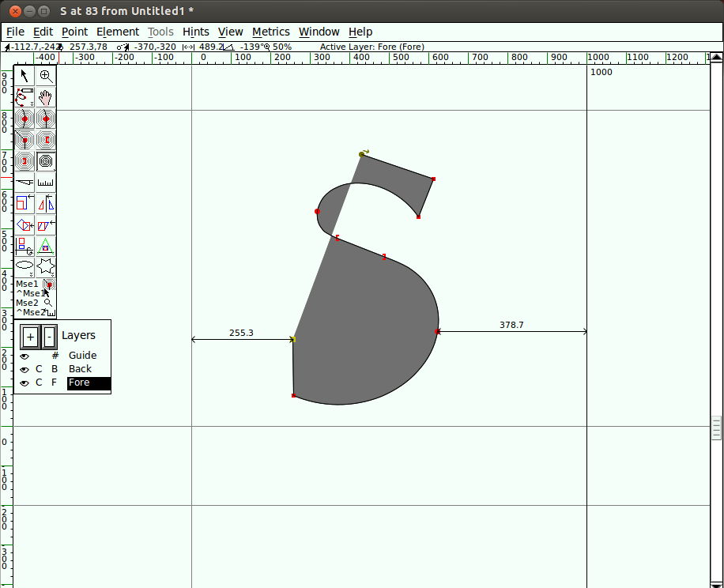Expand the Freehand tool options arrow
This screenshot has height=588, width=724.
coord(32,104)
